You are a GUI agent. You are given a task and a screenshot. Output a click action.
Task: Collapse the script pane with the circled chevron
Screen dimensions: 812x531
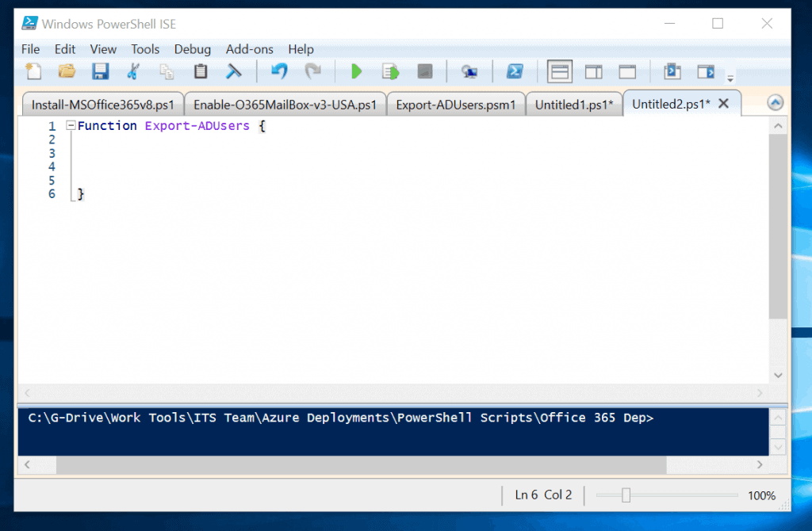point(775,101)
